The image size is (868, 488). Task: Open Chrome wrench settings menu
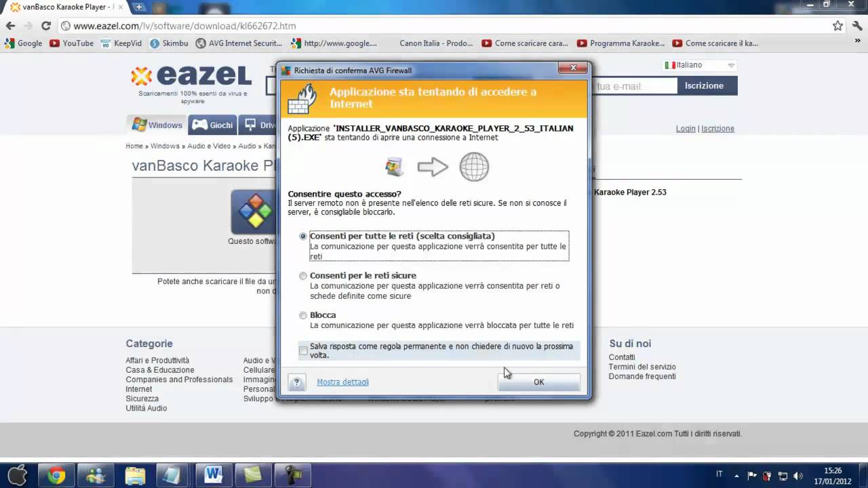[x=856, y=26]
